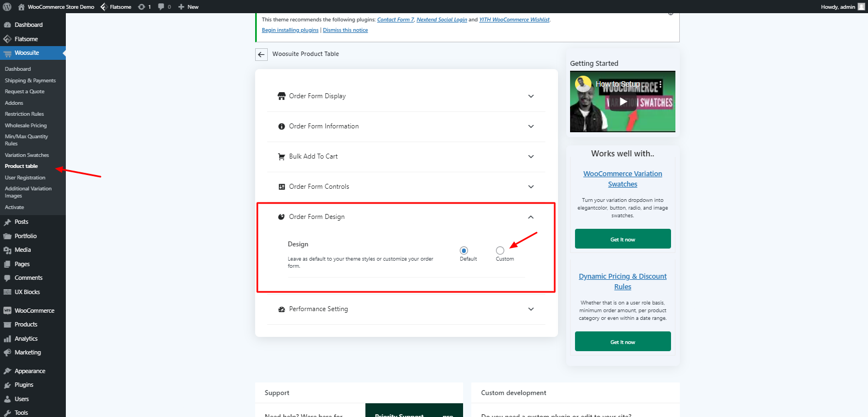Click the Portfolio icon in sidebar
Image resolution: width=868 pixels, height=417 pixels.
7,236
